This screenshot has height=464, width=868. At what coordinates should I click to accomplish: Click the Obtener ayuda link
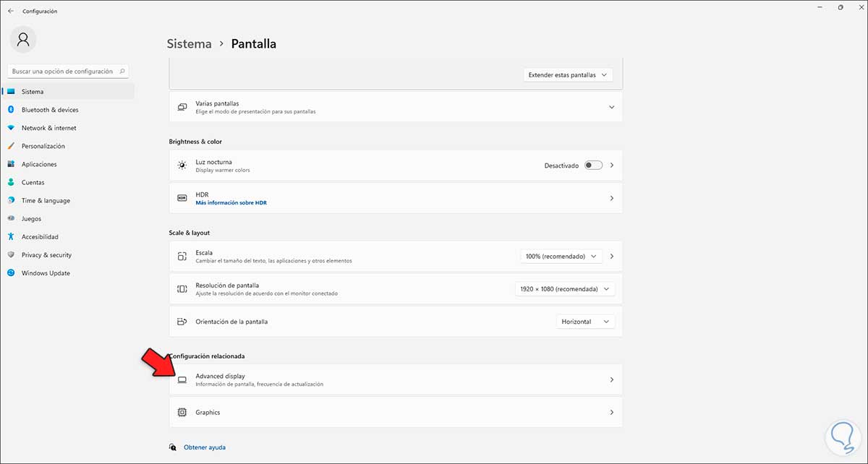point(205,447)
